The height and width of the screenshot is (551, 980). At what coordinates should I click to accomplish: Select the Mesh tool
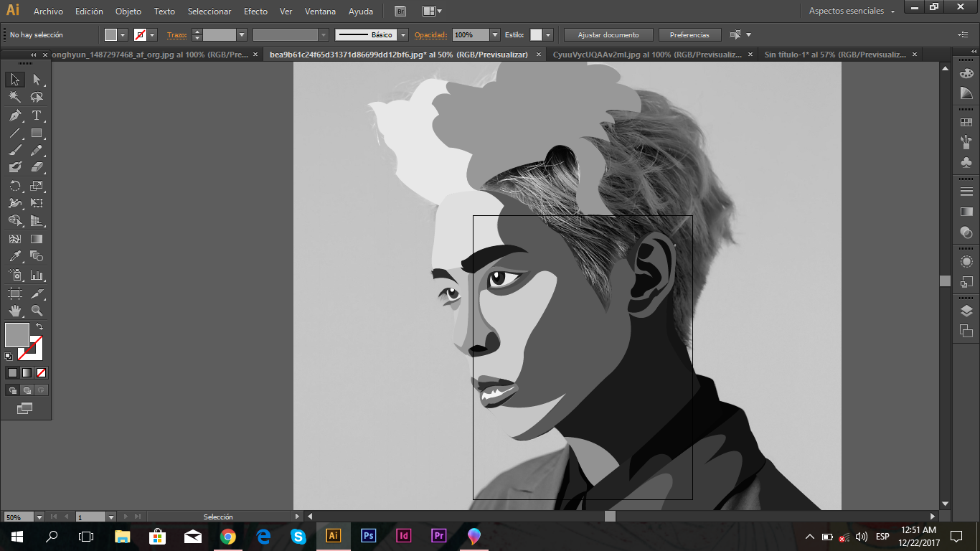click(x=14, y=239)
